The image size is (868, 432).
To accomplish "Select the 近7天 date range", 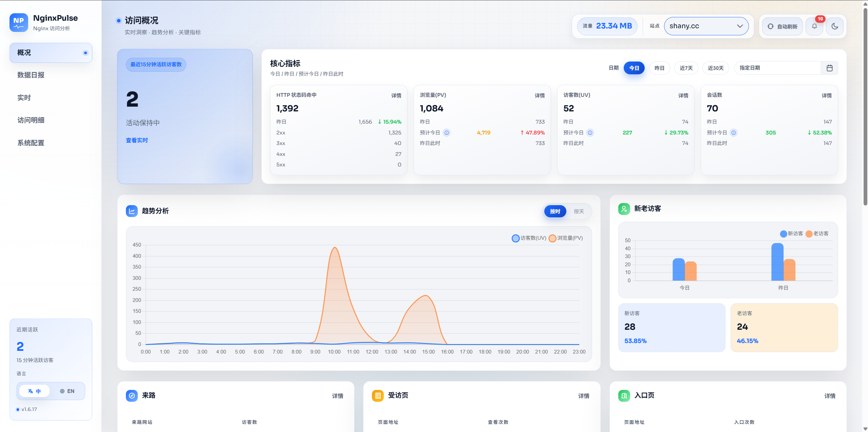I will (686, 68).
